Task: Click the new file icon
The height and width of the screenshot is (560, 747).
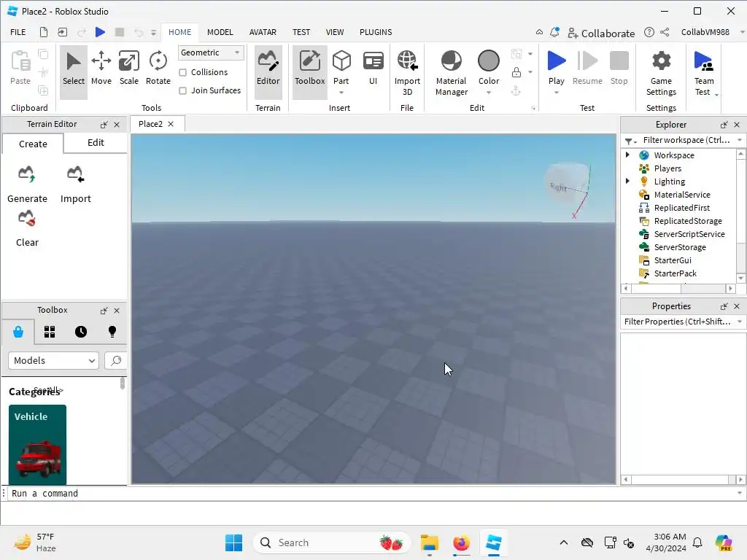Action: click(x=43, y=32)
